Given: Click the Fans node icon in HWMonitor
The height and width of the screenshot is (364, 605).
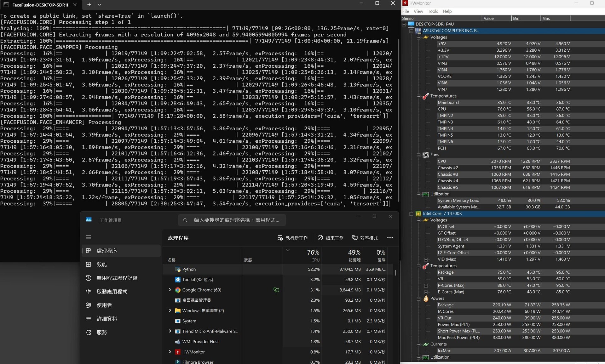Looking at the screenshot, I should 426,155.
